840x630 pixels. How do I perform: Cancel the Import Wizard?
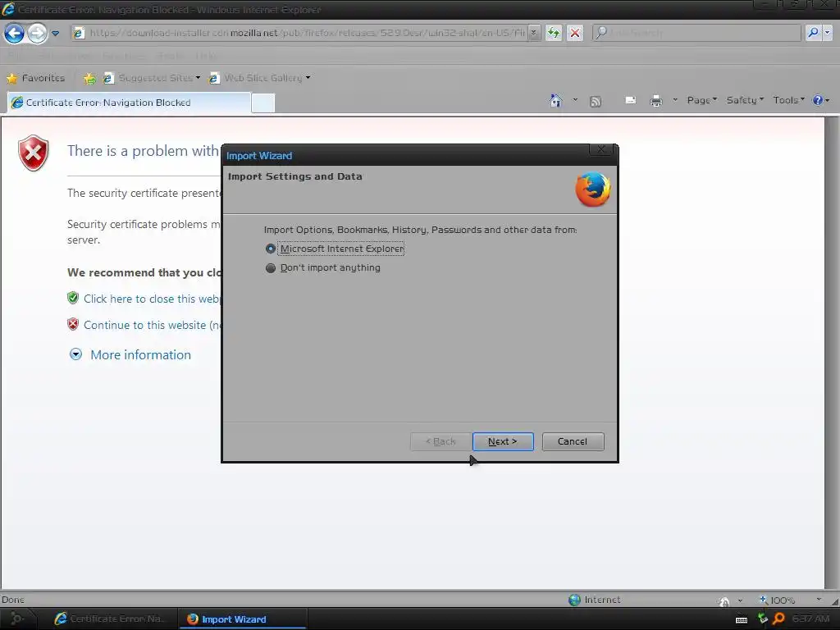(x=573, y=441)
